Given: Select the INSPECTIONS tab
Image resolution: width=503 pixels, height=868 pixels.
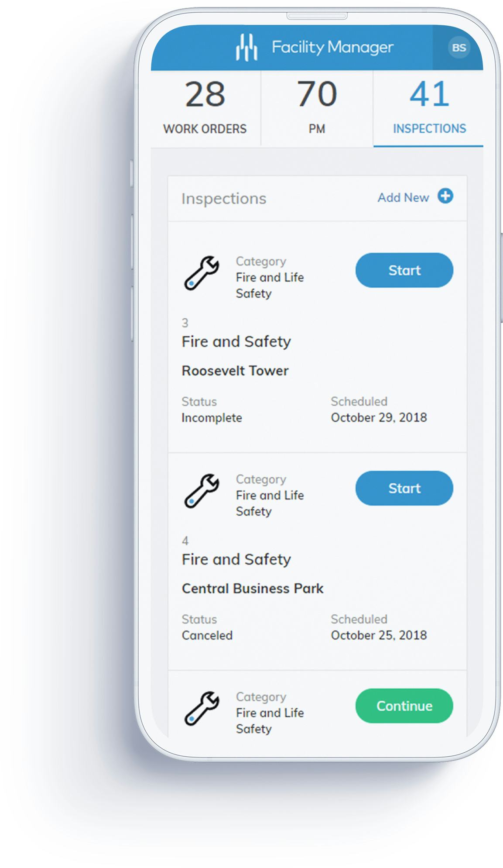Looking at the screenshot, I should pos(428,107).
